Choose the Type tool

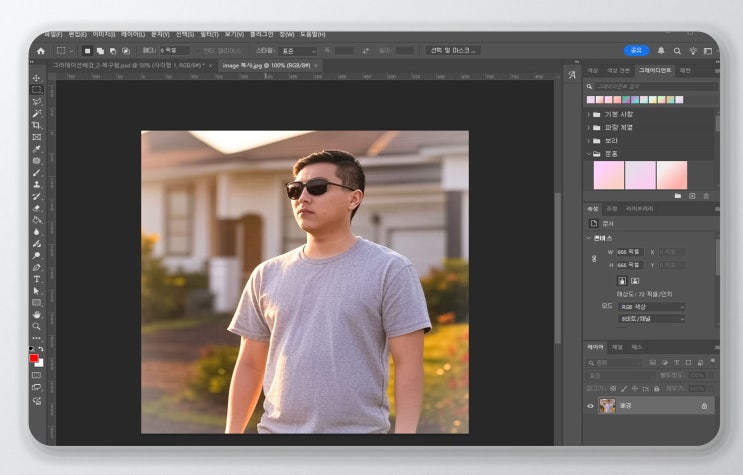(37, 279)
